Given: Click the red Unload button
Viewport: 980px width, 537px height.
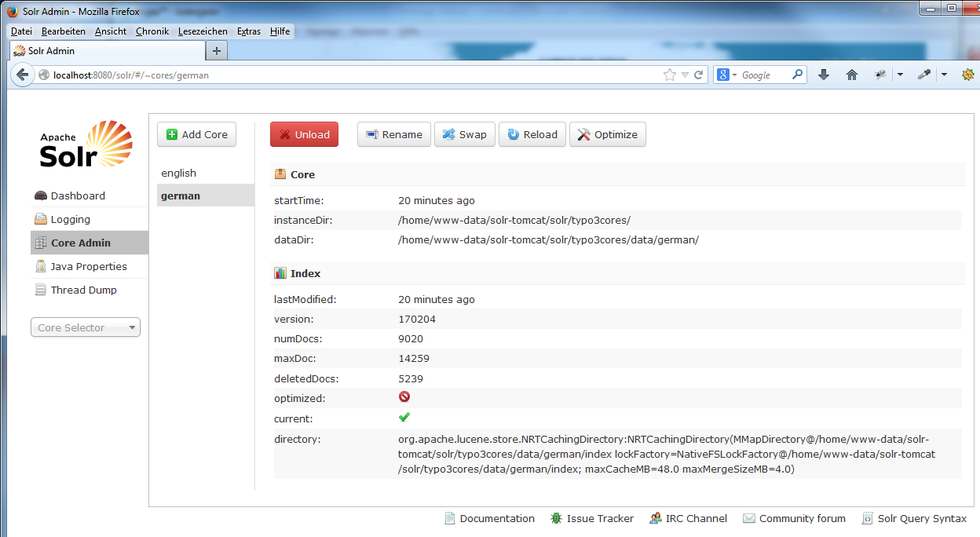Looking at the screenshot, I should (305, 134).
